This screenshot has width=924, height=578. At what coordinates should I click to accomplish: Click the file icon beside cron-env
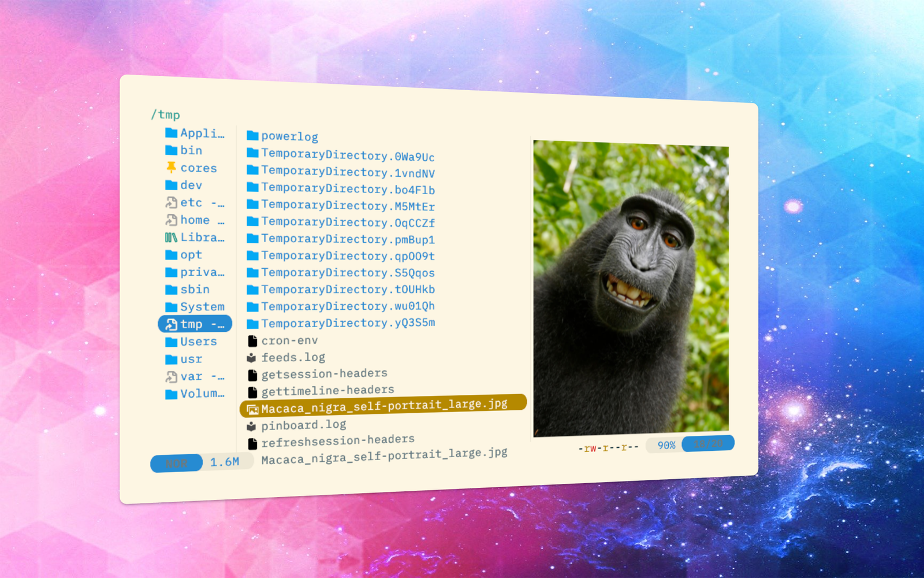[252, 341]
